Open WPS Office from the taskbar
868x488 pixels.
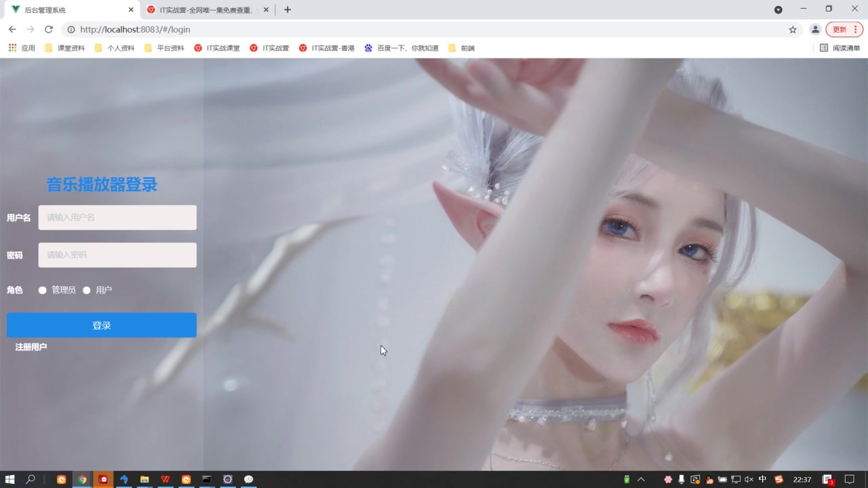165,479
